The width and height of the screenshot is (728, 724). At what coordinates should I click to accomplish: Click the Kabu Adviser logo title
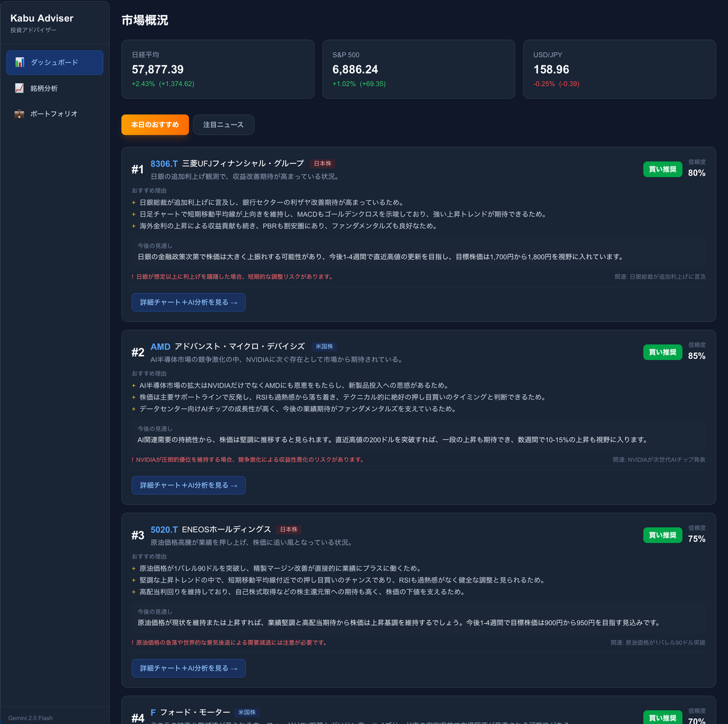[x=42, y=18]
